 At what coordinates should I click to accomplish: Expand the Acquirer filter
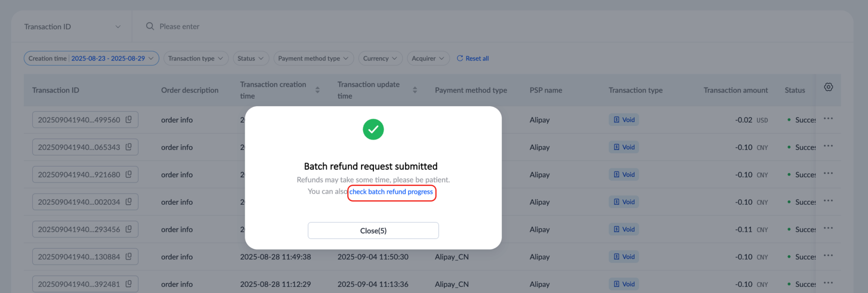pos(428,58)
